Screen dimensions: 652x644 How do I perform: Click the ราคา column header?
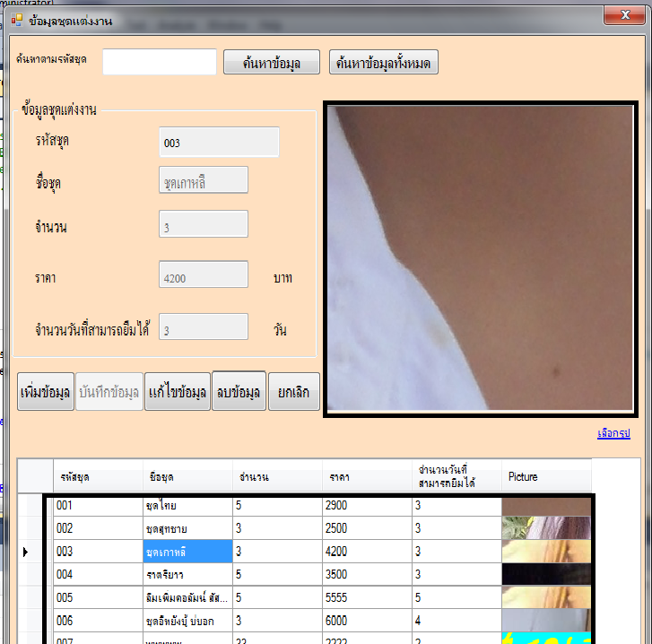367,476
